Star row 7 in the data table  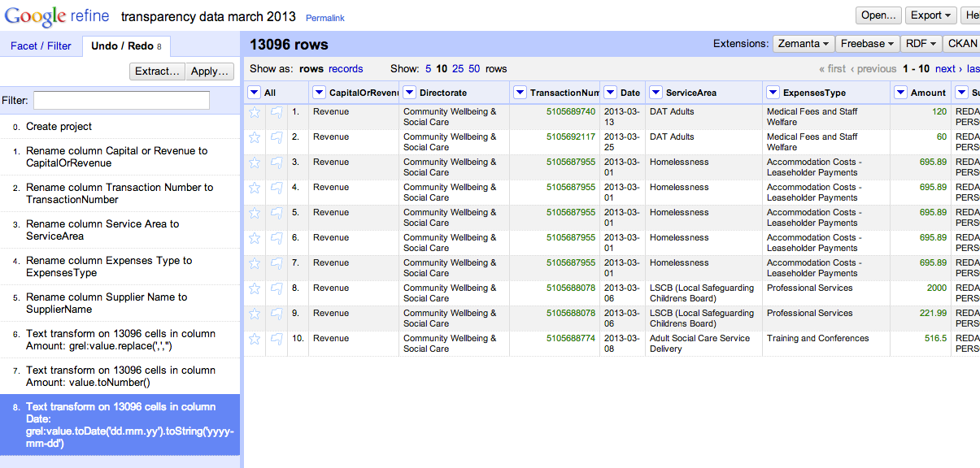255,263
